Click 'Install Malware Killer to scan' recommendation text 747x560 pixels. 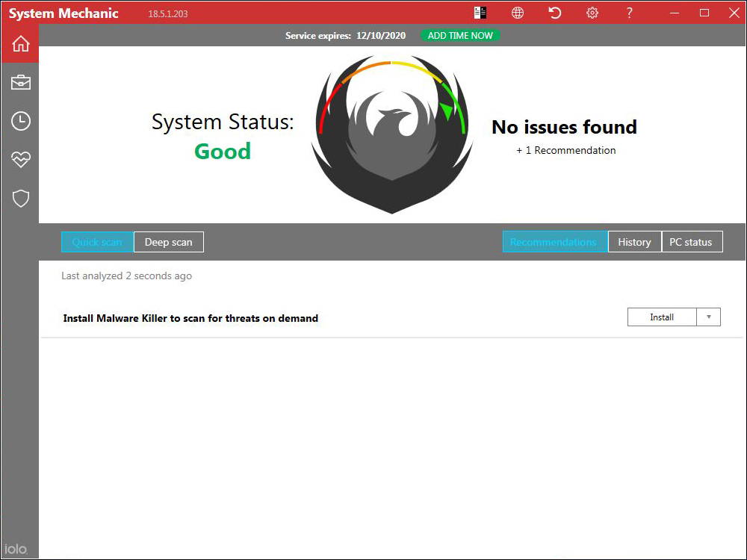(x=190, y=318)
